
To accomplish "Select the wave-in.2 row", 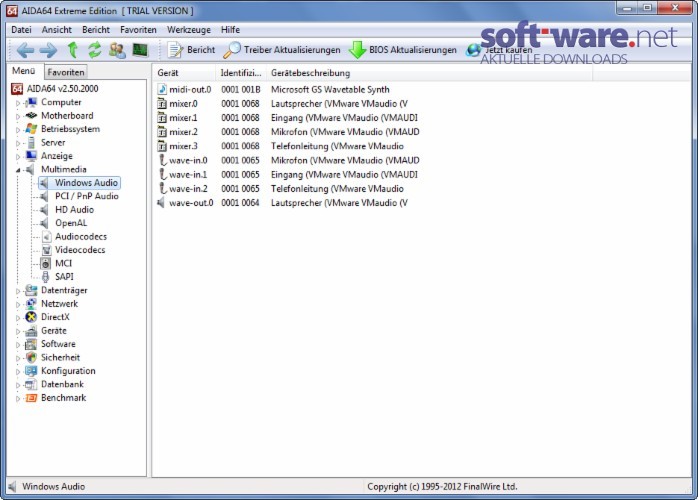I will point(280,189).
